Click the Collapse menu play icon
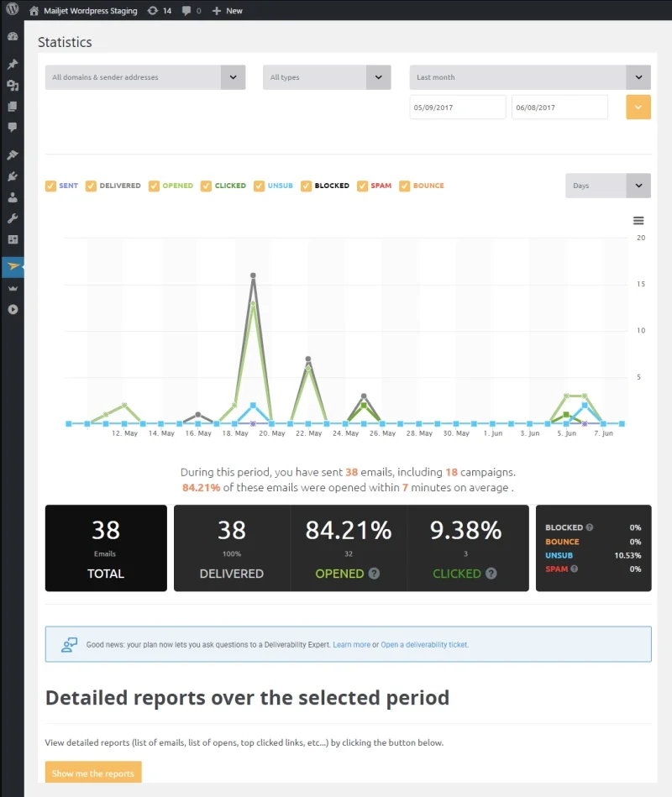The image size is (672, 797). [x=13, y=310]
